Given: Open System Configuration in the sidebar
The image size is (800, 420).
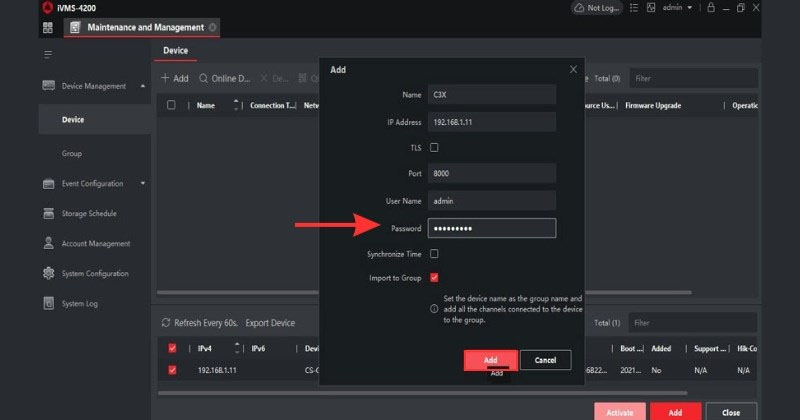Looking at the screenshot, I should (x=95, y=273).
